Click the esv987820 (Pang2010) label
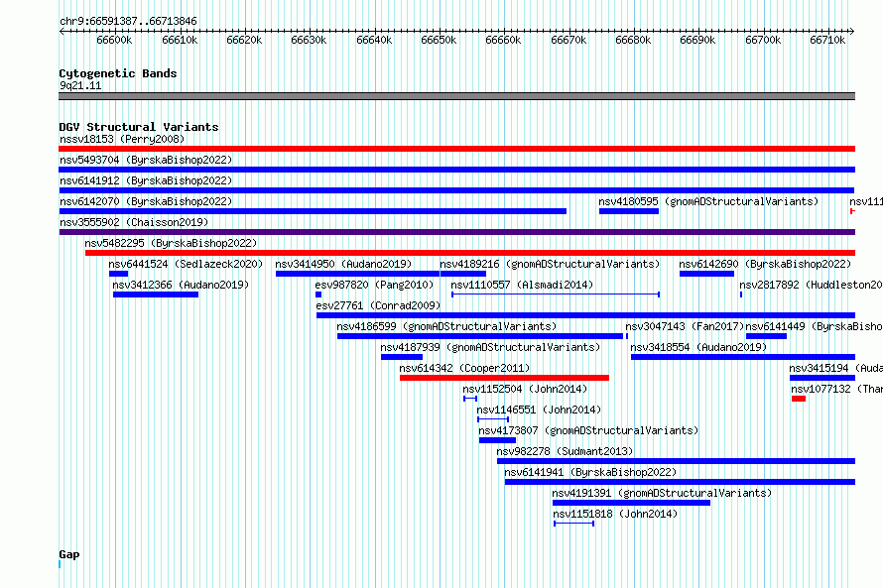 coord(374,285)
